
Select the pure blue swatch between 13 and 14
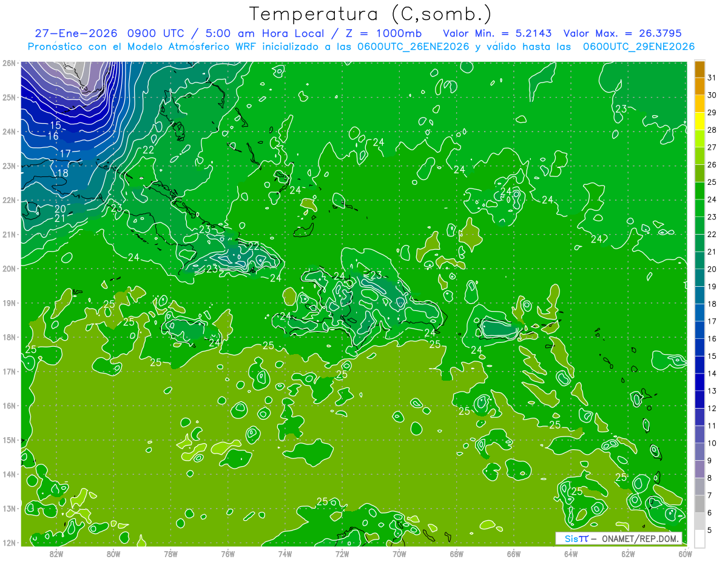[x=700, y=381]
